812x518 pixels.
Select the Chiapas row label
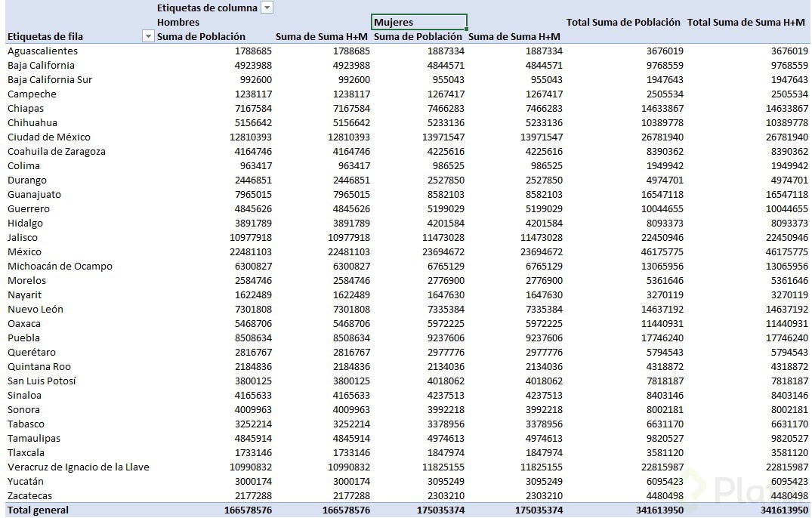(26, 109)
